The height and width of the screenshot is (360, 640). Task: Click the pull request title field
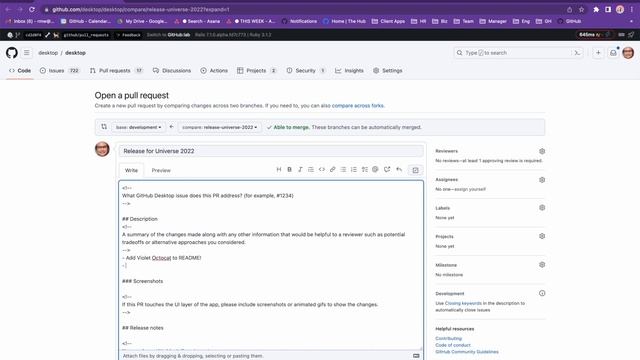pos(271,151)
